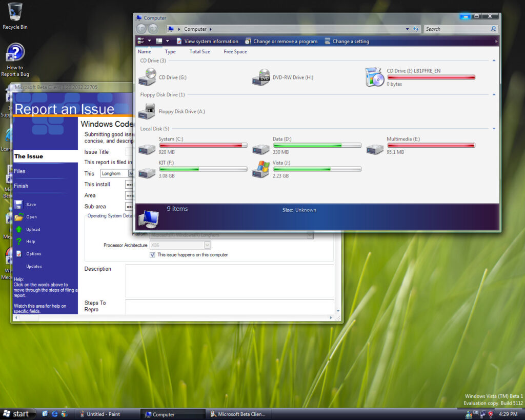The image size is (525, 420).
Task: Select System (C:) drive icon
Action: point(147,149)
